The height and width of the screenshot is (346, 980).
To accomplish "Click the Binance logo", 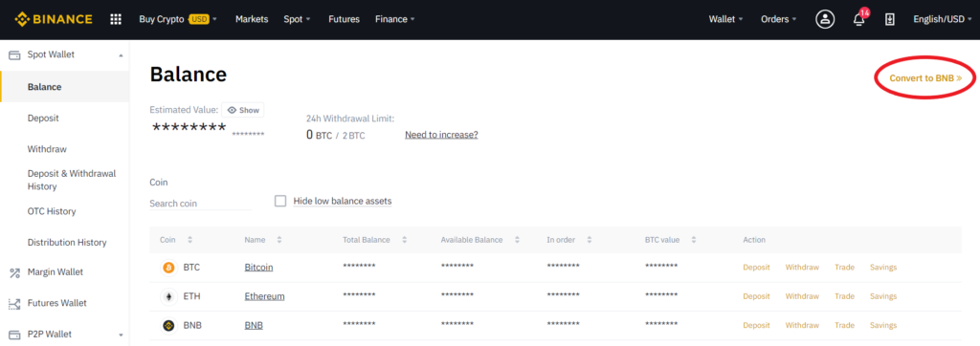I will [x=54, y=19].
